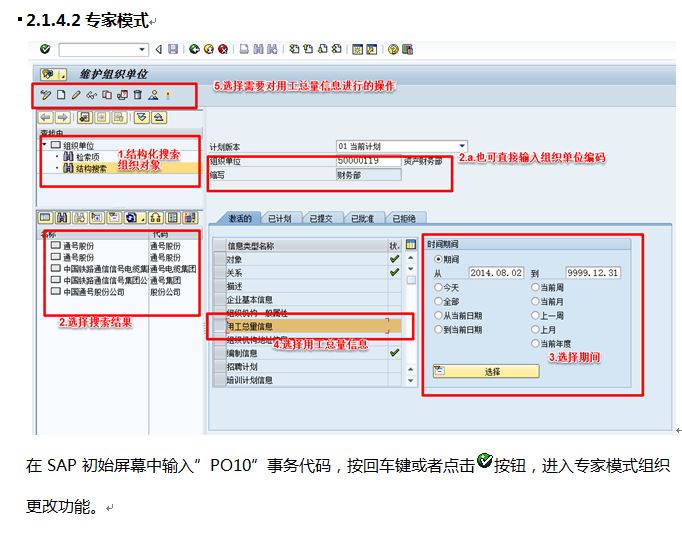Open the transaction command field dropdown
682x538 pixels.
click(x=142, y=50)
